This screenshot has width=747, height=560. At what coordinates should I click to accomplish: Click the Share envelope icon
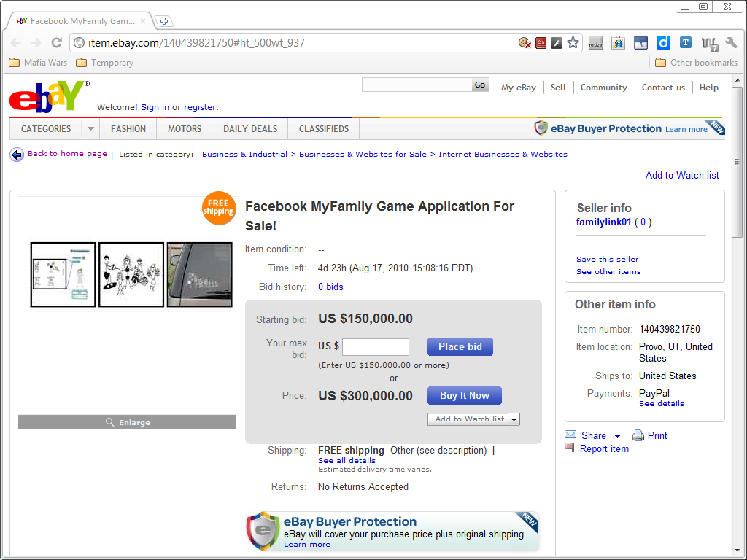570,435
